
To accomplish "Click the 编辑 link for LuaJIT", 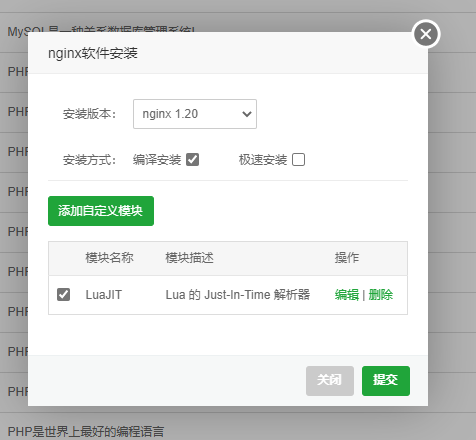I will tap(347, 295).
